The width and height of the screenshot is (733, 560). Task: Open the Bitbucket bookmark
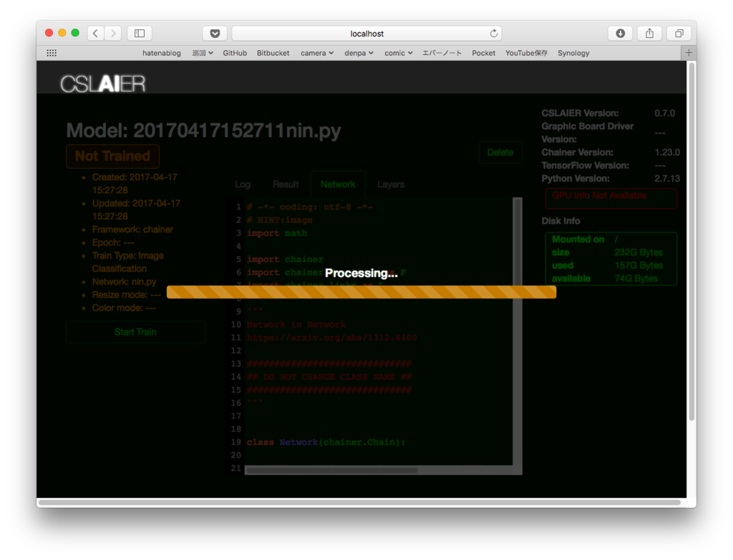tap(273, 53)
